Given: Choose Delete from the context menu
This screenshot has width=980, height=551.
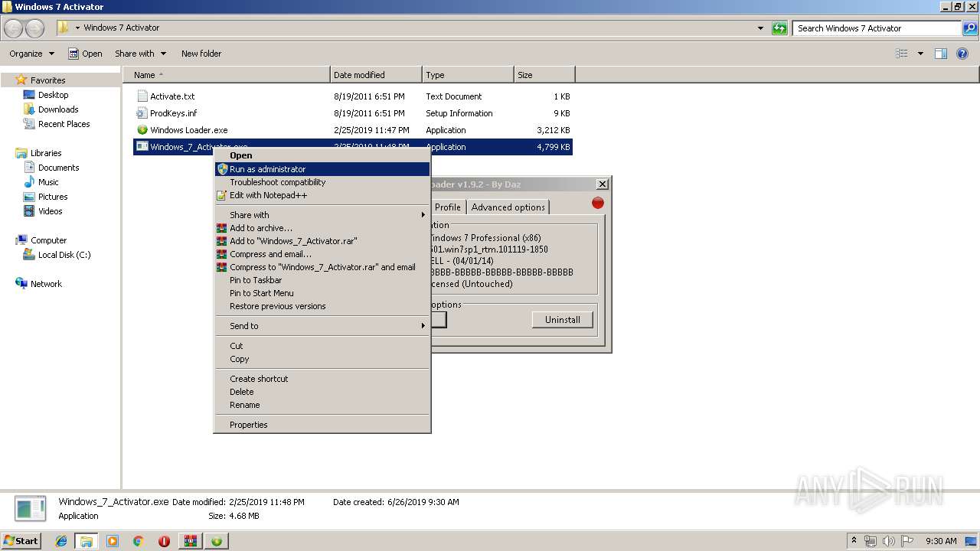Looking at the screenshot, I should (322, 392).
